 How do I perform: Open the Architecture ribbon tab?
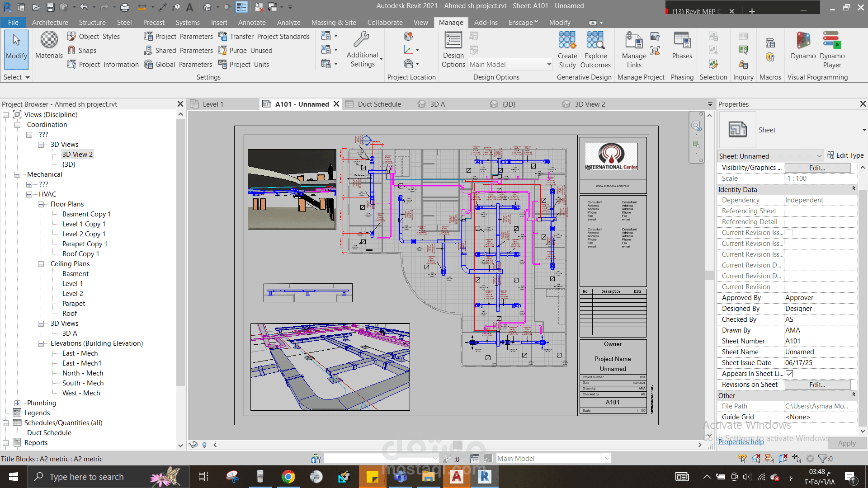(50, 23)
